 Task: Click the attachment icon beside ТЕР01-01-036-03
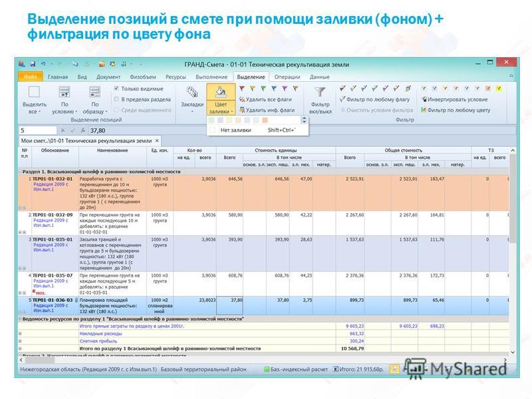(76, 300)
